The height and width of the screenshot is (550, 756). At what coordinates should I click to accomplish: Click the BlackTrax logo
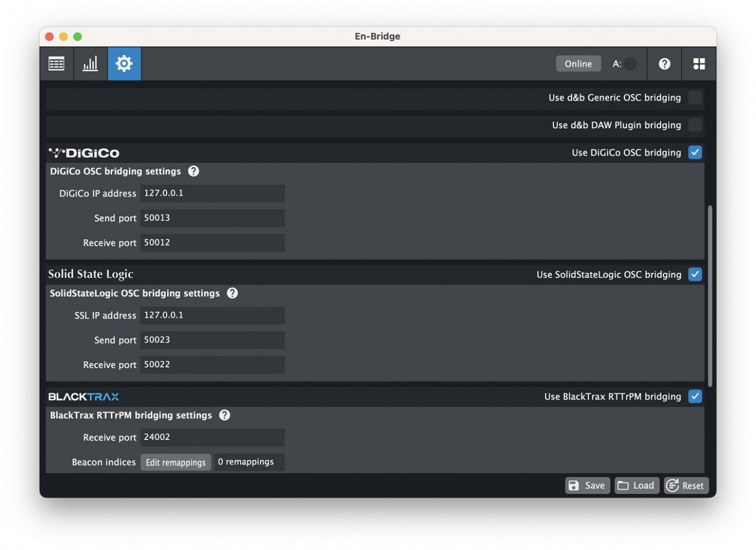click(84, 397)
